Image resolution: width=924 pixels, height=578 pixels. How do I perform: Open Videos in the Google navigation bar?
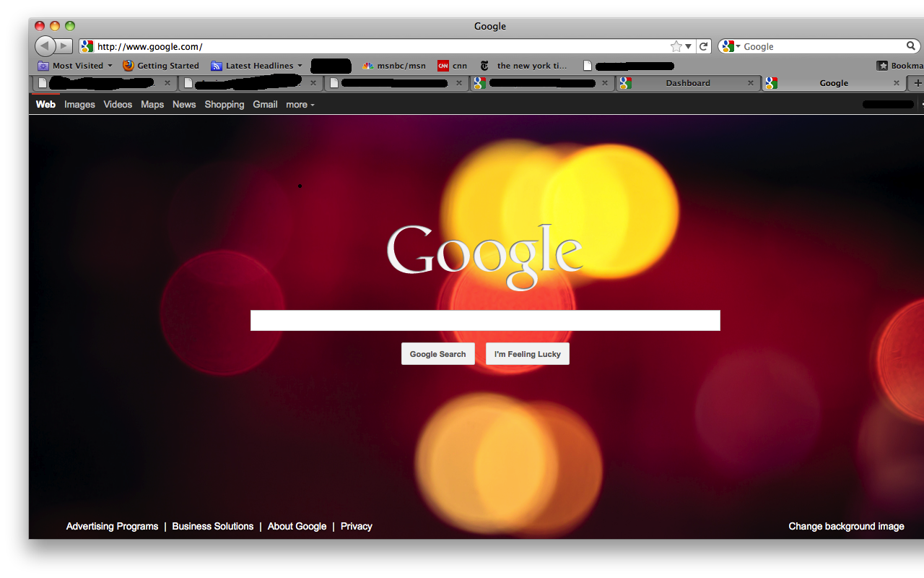coord(118,105)
